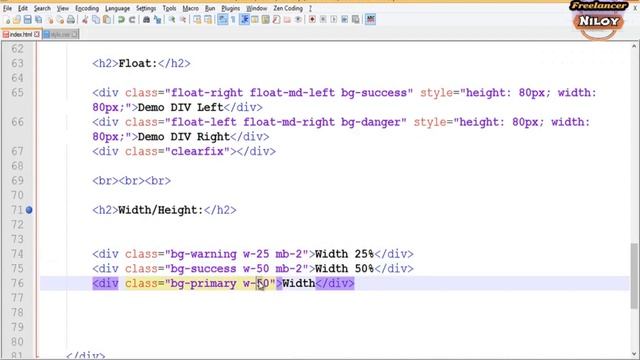Toggle the indent guide toolbar button

(x=244, y=20)
